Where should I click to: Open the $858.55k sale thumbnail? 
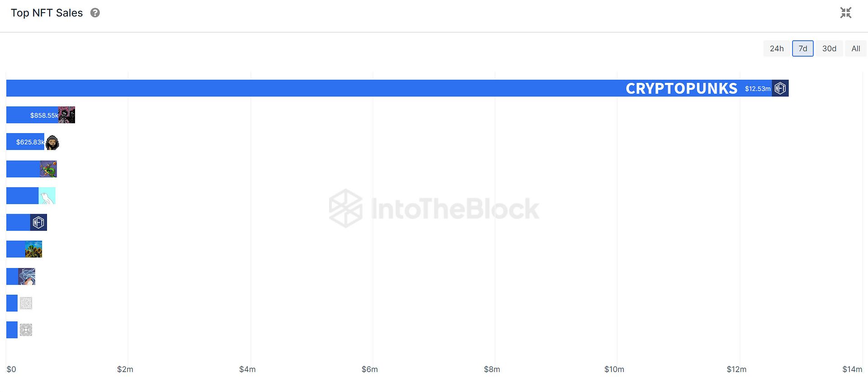pyautogui.click(x=66, y=115)
